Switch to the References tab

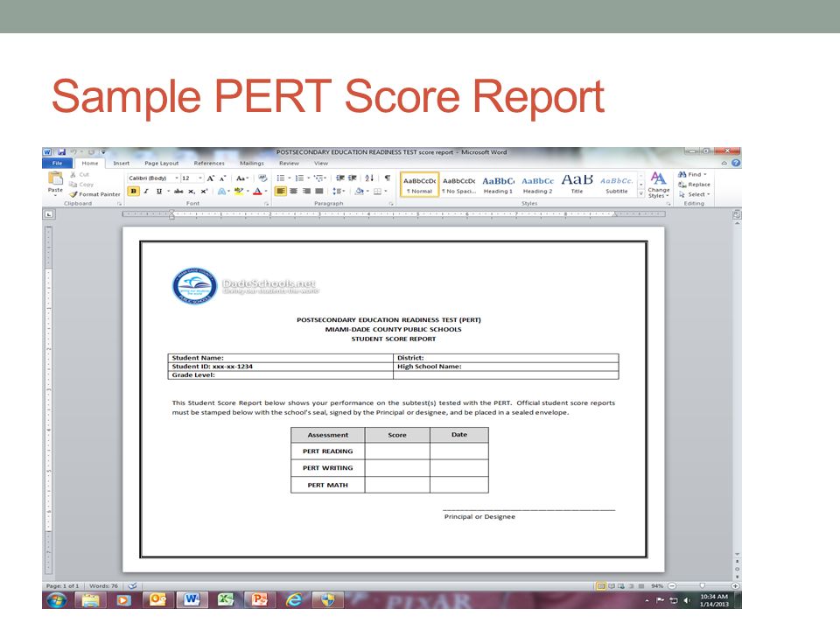pos(209,164)
